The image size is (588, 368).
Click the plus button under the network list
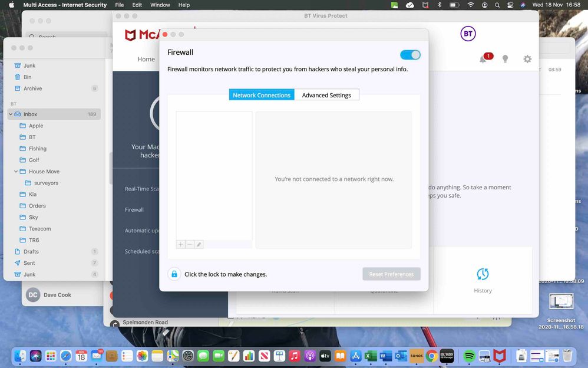tap(181, 244)
